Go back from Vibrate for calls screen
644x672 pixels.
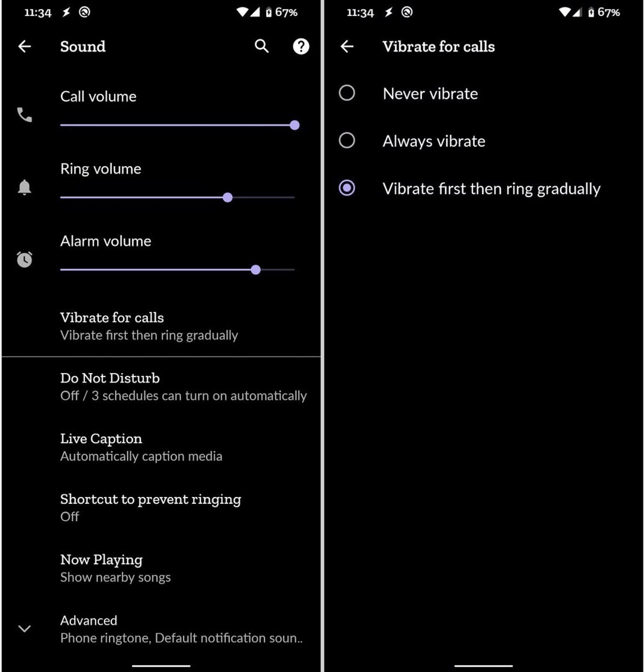347,46
